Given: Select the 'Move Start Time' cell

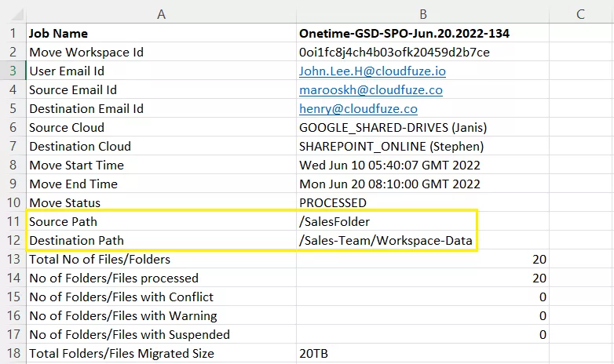Looking at the screenshot, I should 161,165.
